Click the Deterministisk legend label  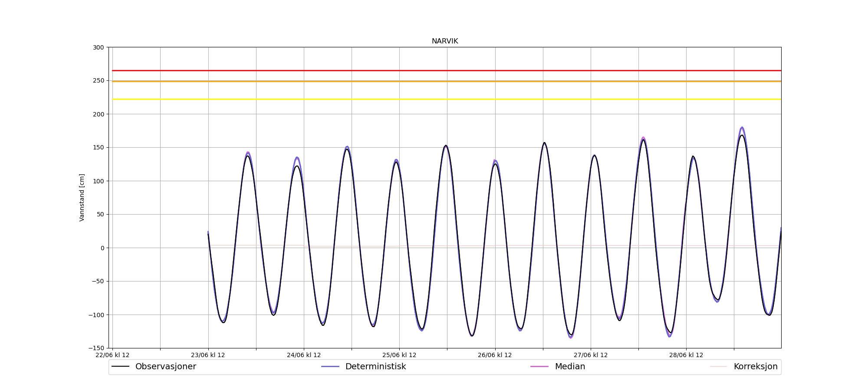(375, 367)
